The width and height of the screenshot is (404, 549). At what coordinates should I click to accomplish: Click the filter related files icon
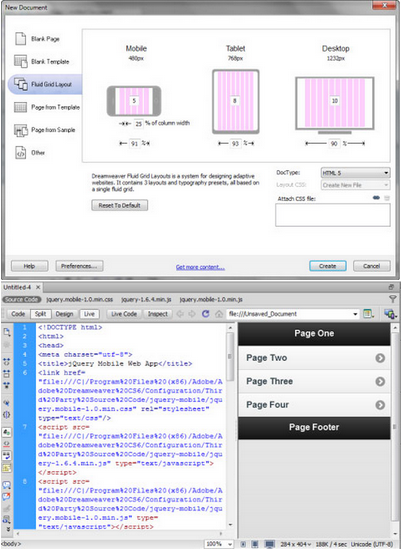click(393, 299)
